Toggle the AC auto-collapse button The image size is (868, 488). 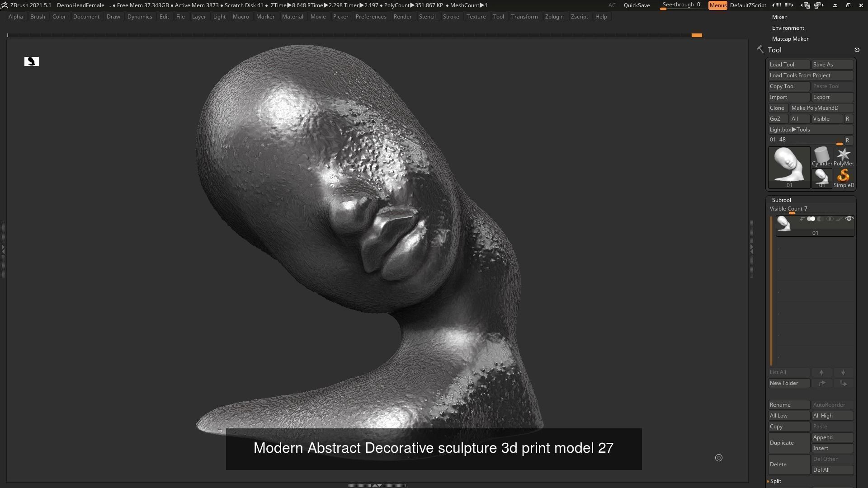(612, 5)
